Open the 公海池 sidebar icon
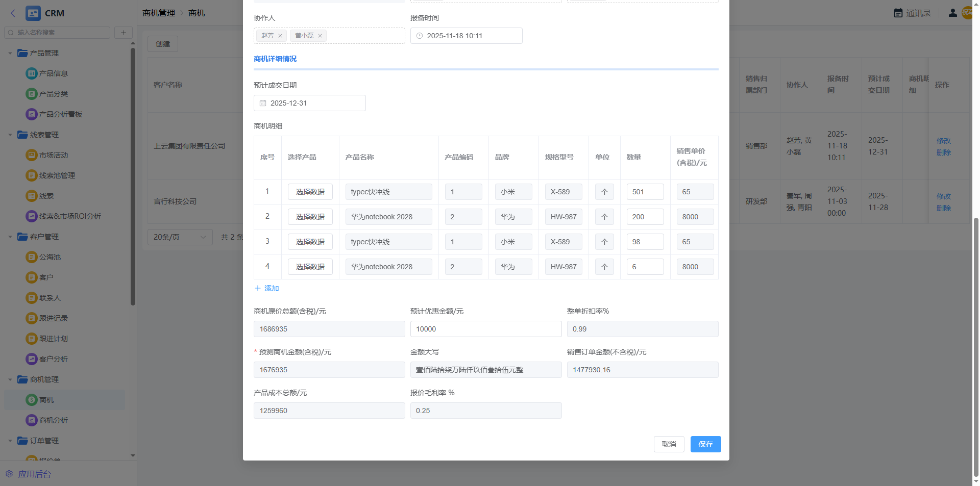Image resolution: width=980 pixels, height=486 pixels. click(31, 257)
